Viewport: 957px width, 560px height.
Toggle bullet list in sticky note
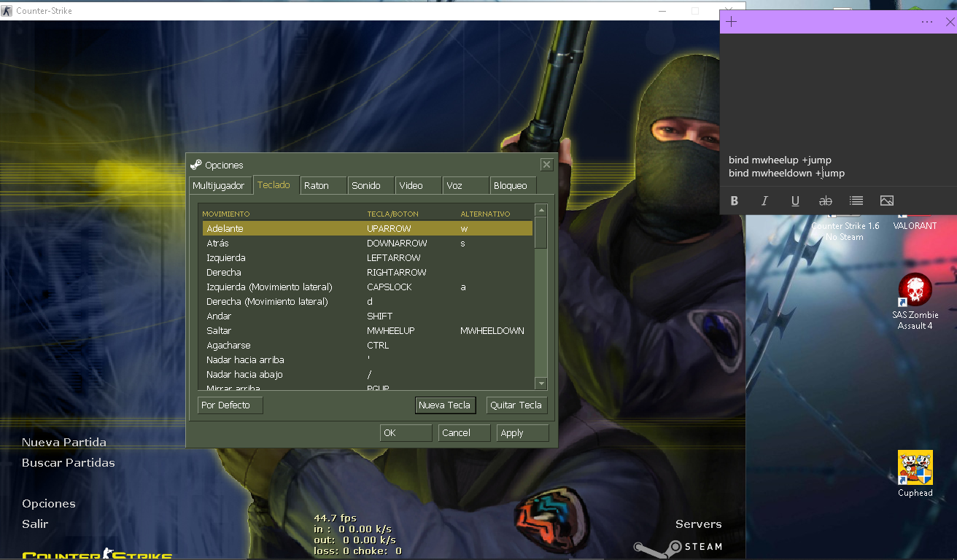tap(856, 201)
